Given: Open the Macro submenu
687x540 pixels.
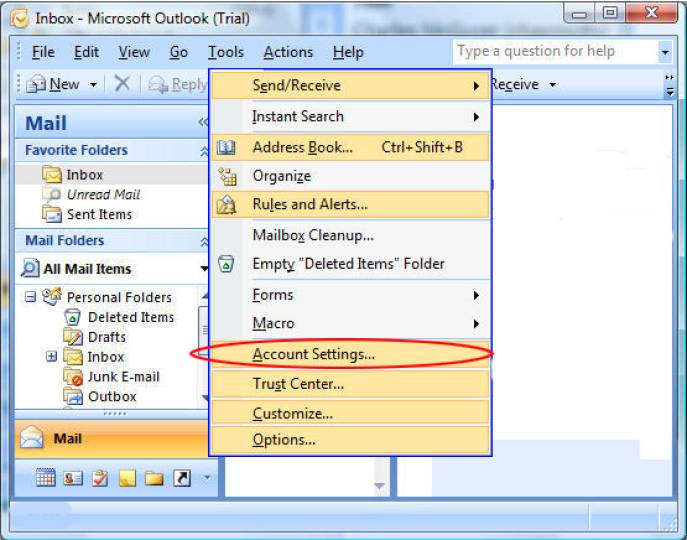Looking at the screenshot, I should (350, 323).
